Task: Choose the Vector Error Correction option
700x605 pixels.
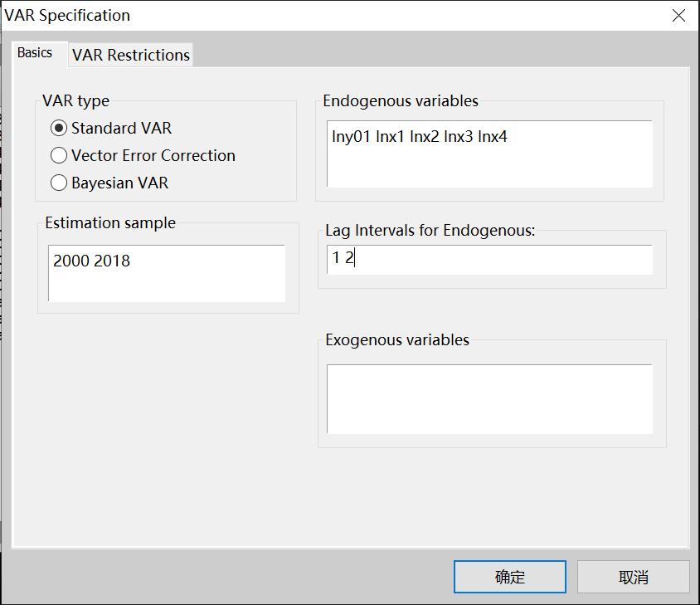Action: (x=58, y=156)
